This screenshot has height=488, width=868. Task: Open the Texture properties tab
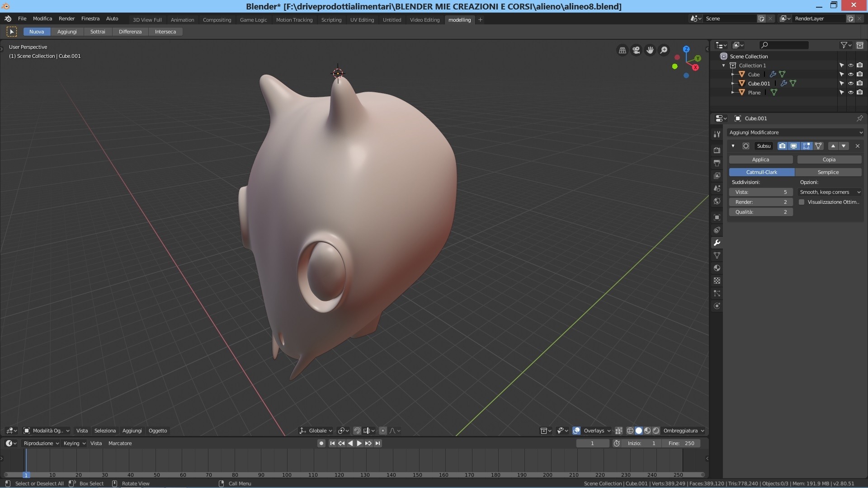tap(717, 281)
